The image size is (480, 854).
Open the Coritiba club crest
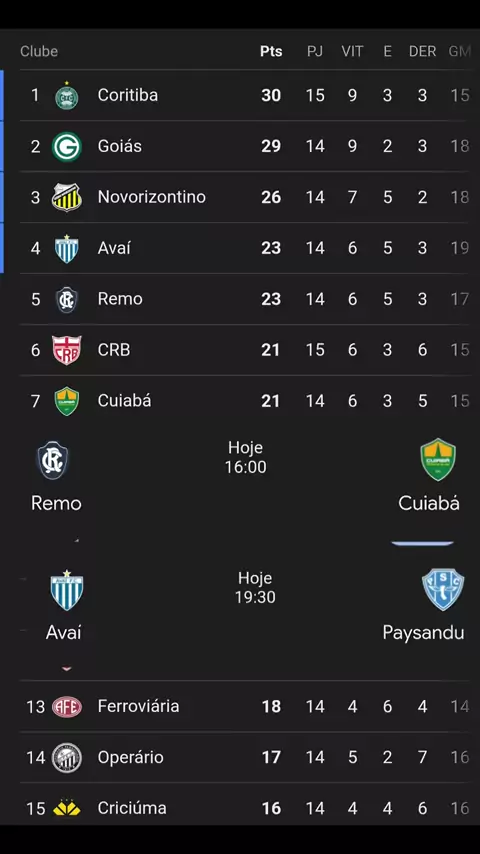click(66, 96)
